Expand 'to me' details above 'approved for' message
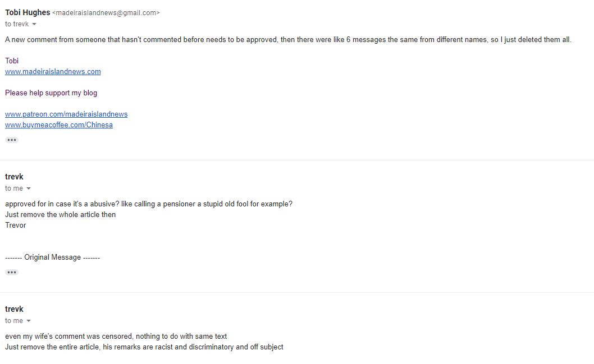Viewport: 594px width, 364px height. coord(29,188)
